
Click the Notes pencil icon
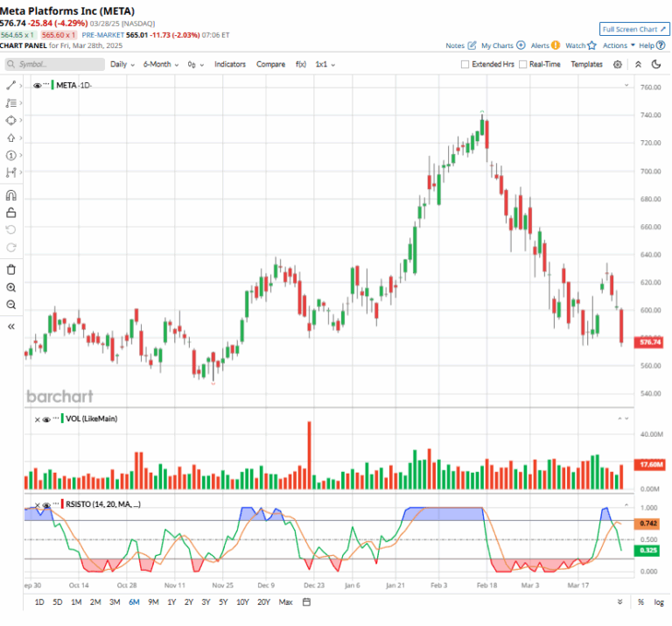(472, 45)
